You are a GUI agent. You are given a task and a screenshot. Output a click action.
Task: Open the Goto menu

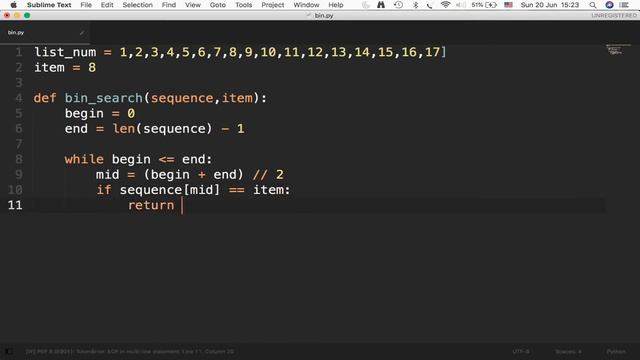point(218,5)
